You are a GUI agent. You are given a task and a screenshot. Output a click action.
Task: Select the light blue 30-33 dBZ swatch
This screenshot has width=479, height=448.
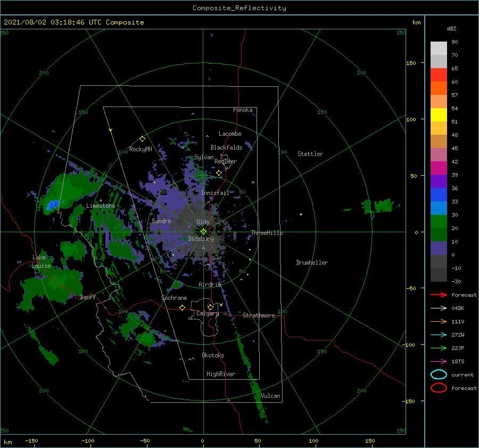[439, 208]
